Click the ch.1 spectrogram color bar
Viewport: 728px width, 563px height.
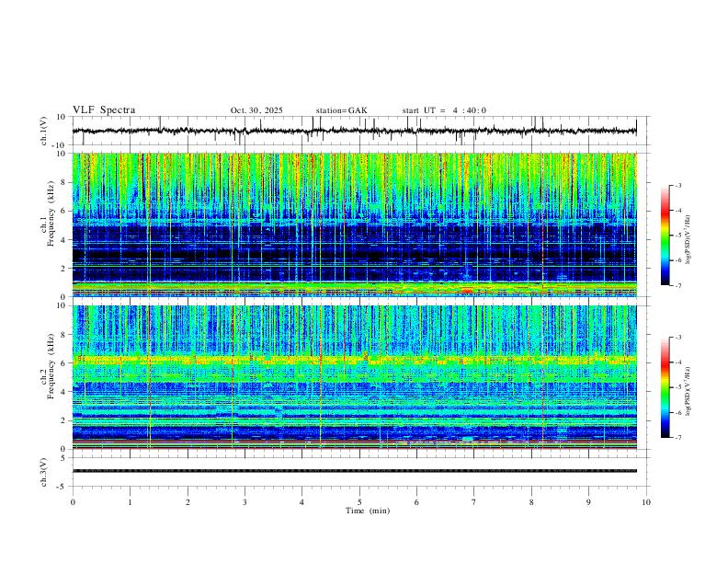[x=665, y=236]
